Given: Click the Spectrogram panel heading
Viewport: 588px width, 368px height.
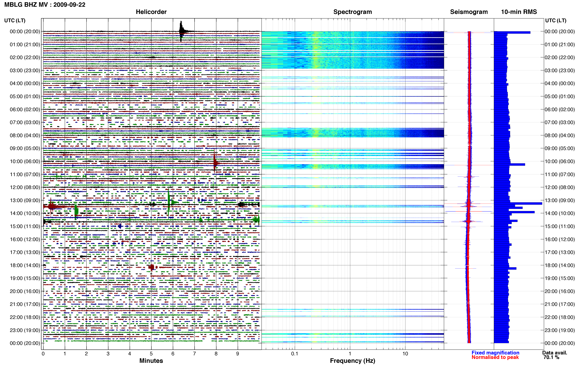Looking at the screenshot, I should pos(352,12).
